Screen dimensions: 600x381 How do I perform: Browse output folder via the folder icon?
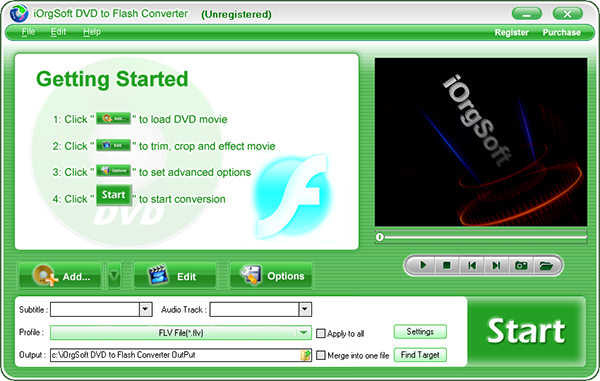(306, 355)
